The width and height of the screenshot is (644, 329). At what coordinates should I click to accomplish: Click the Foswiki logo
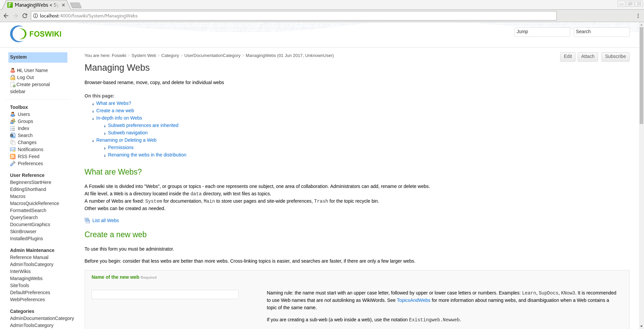(36, 34)
